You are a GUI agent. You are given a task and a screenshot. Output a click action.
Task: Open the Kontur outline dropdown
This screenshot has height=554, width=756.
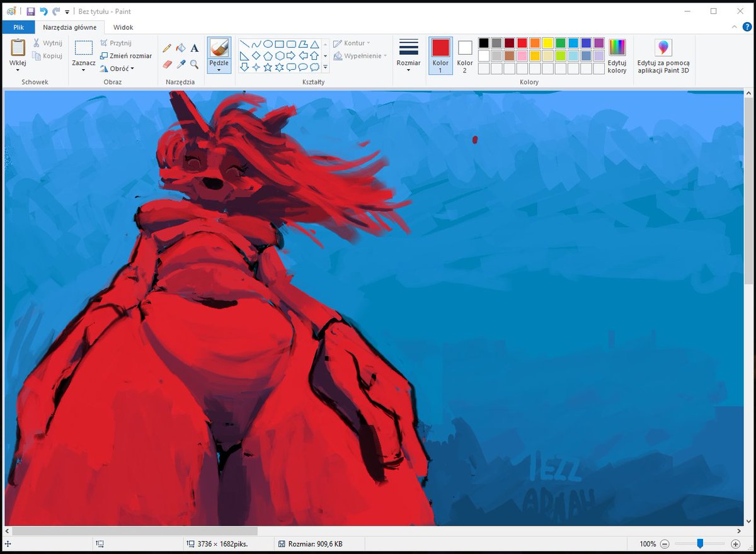click(x=352, y=43)
